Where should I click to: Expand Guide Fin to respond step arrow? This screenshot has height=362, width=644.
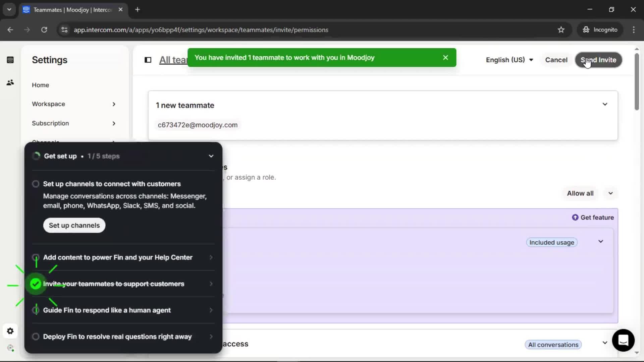[x=211, y=310]
